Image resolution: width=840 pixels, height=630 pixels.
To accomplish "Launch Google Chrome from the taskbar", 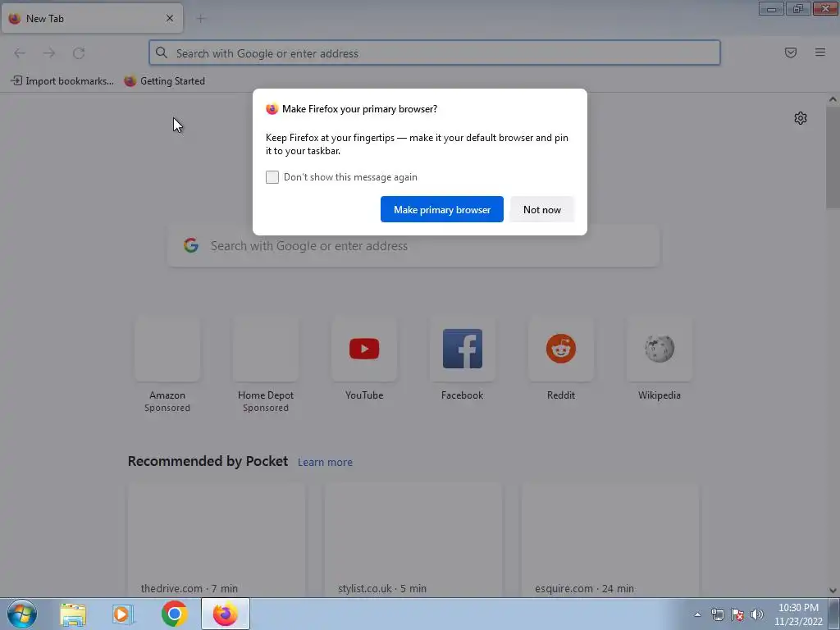I will [x=175, y=614].
